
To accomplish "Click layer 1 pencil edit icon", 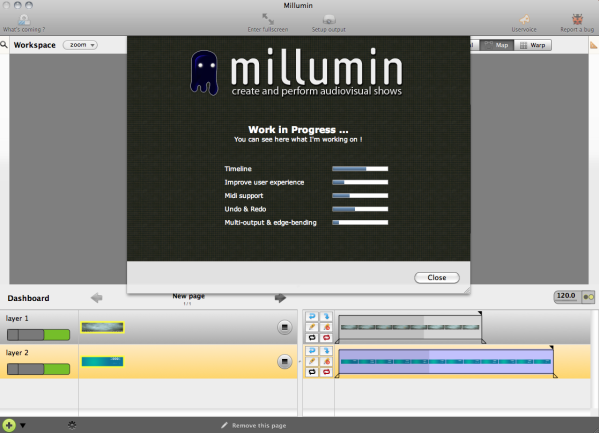I will click(312, 327).
